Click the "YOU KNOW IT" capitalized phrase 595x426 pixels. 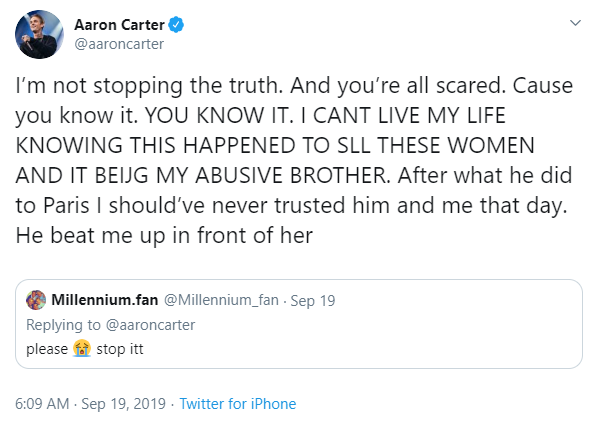pyautogui.click(x=219, y=115)
